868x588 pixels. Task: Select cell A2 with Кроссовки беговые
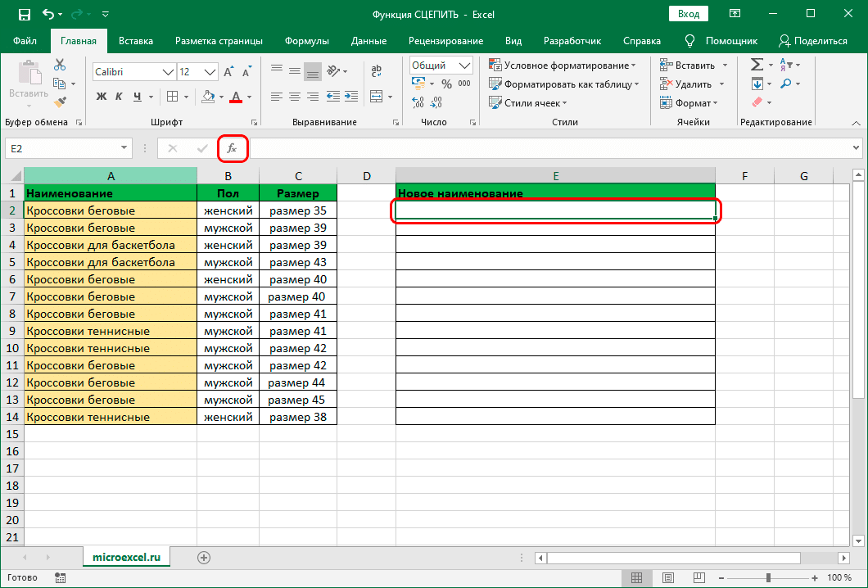tap(110, 210)
